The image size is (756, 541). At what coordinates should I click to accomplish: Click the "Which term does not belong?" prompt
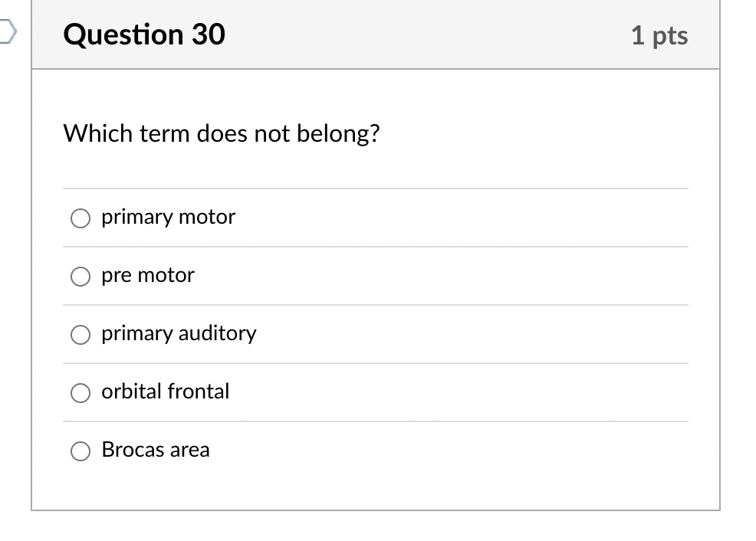tap(222, 134)
